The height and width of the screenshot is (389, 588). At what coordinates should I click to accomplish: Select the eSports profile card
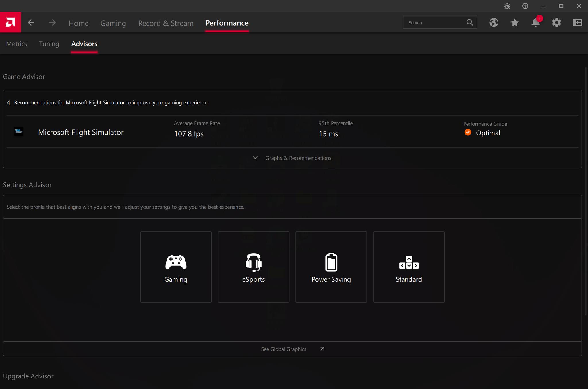(x=254, y=267)
